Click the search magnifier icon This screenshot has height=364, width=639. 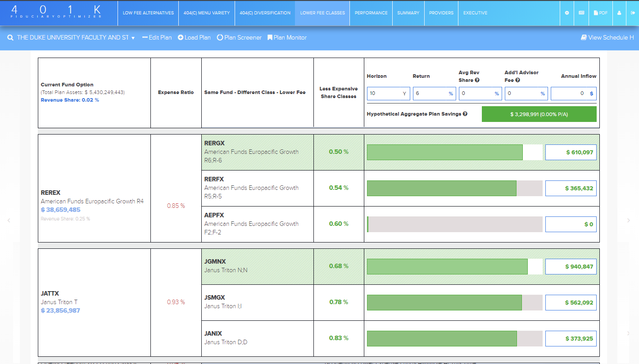click(x=10, y=38)
